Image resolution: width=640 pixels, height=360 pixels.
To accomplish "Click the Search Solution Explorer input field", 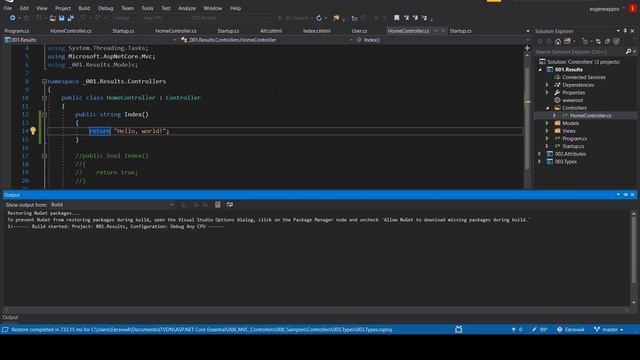I will pos(580,52).
